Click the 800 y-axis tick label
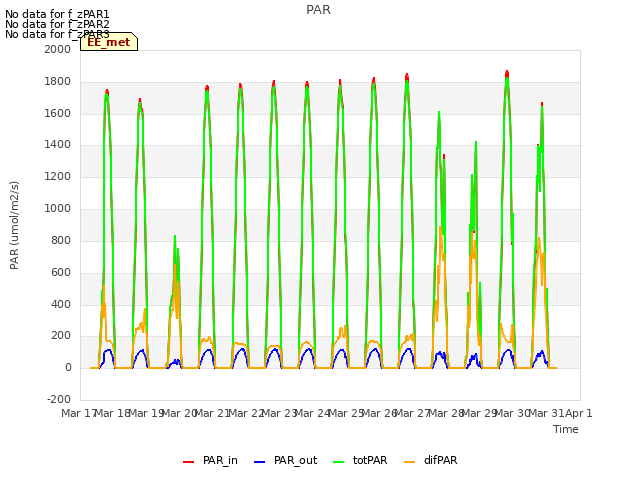640x480 pixels. (61, 240)
